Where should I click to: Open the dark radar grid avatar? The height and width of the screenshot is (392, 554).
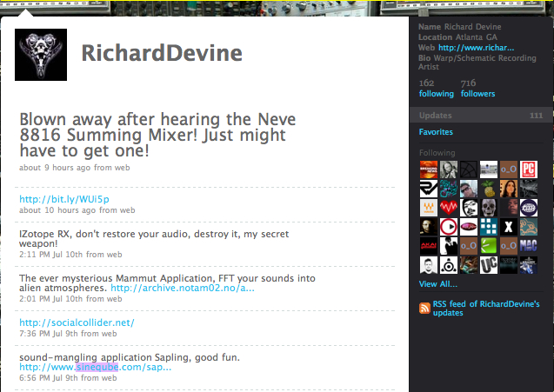click(469, 169)
